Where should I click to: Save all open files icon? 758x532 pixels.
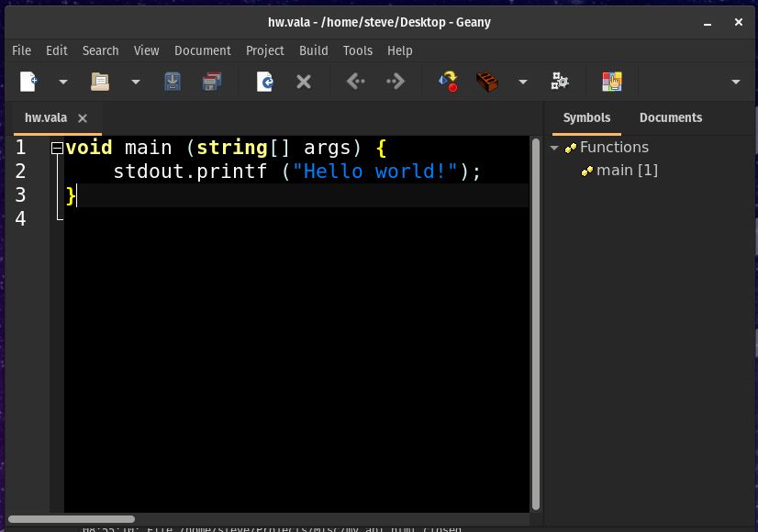click(x=212, y=82)
